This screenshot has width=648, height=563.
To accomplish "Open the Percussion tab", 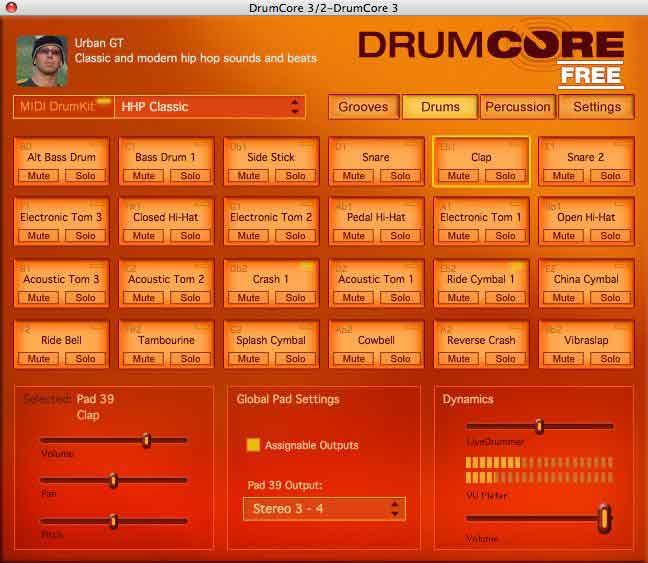I will pos(517,107).
